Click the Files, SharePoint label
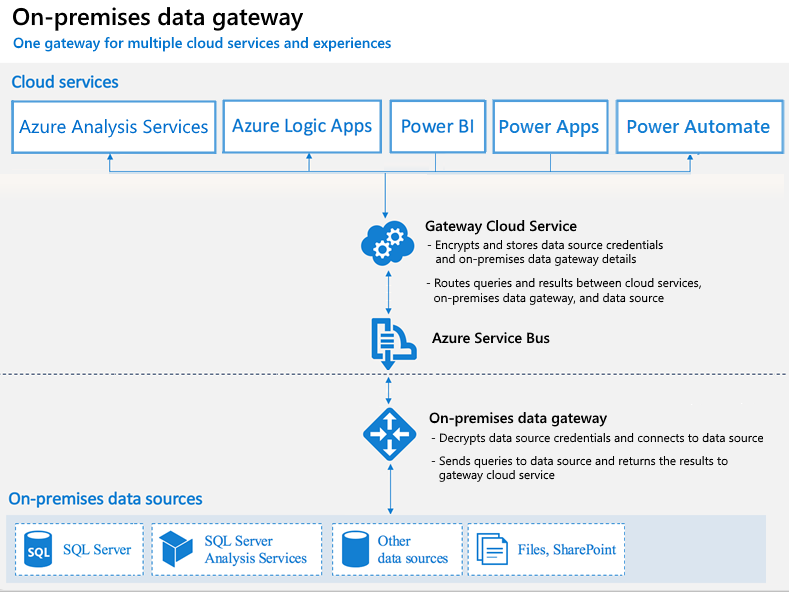 (x=567, y=550)
